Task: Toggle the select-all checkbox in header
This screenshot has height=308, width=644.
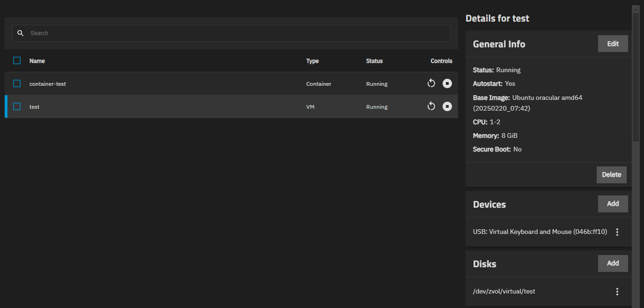Action: click(17, 60)
